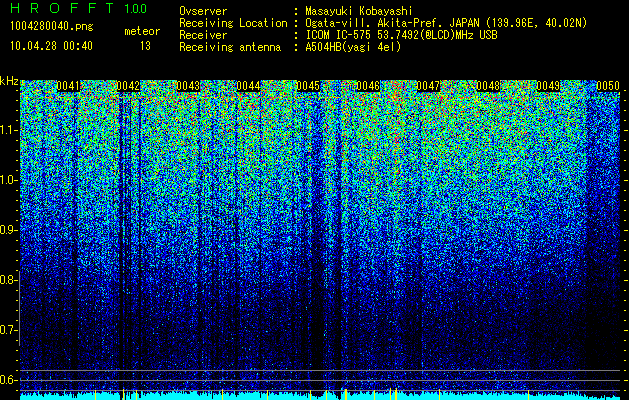The width and height of the screenshot is (629, 400).
Task: Select the file name 1004280040.png
Action: 52,27
